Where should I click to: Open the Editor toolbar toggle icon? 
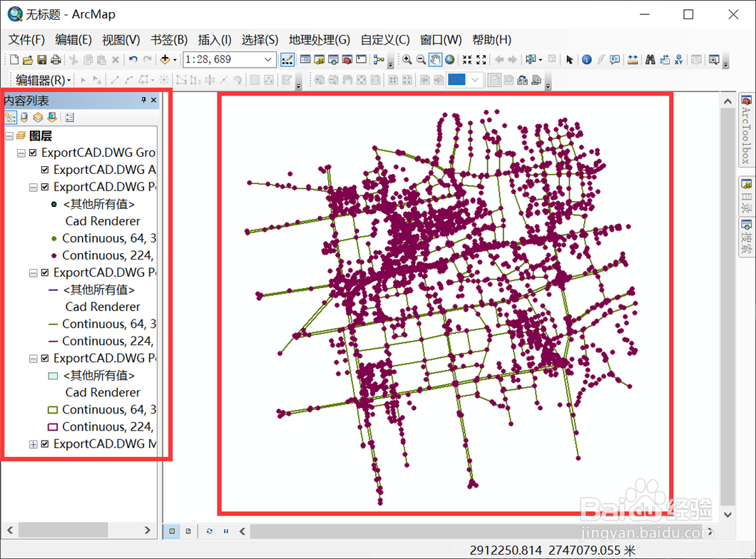[287, 59]
